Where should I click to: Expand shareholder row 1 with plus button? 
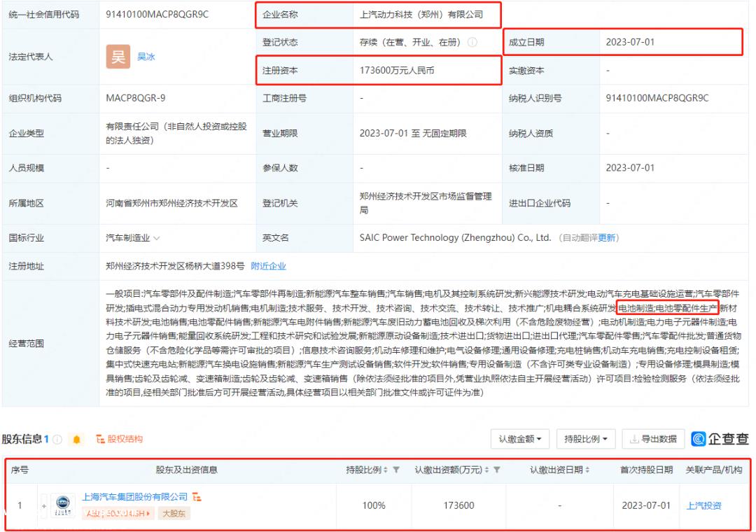(x=44, y=505)
